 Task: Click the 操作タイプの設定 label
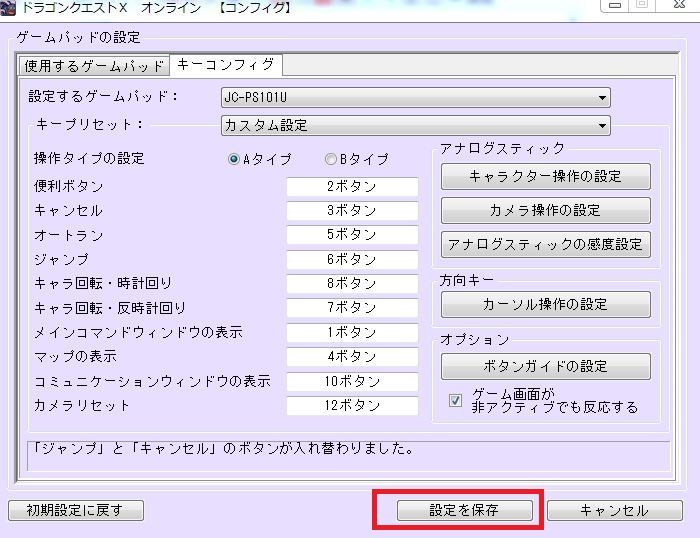(89, 158)
